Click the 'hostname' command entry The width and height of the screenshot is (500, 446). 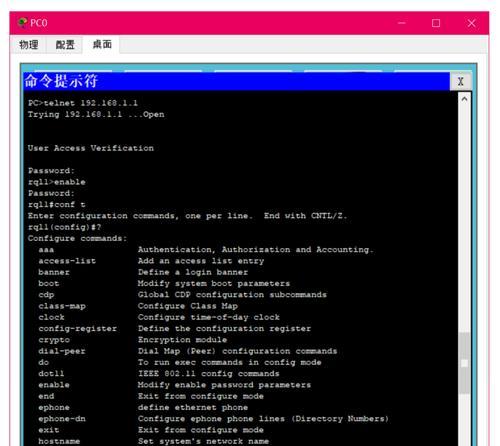click(x=59, y=441)
